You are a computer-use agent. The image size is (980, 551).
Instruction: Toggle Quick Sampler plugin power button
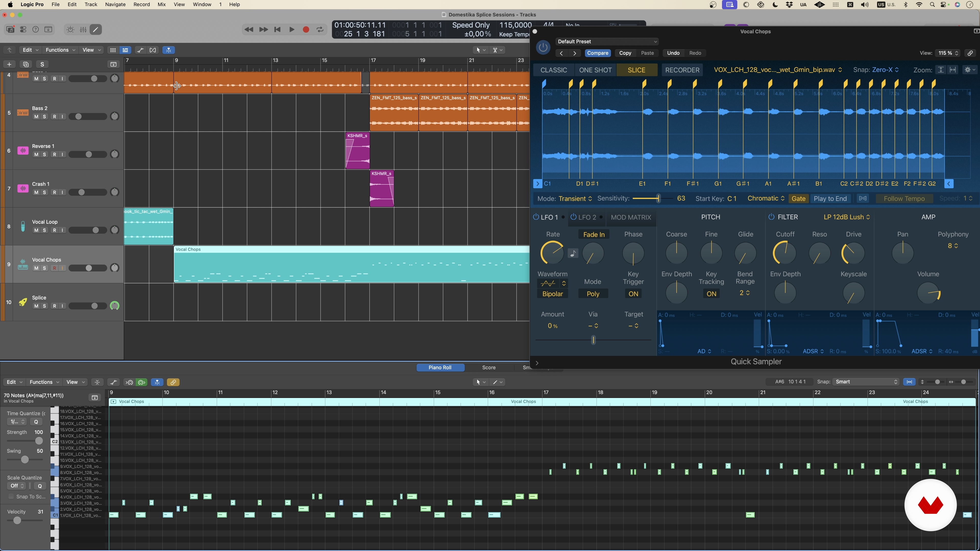(543, 47)
